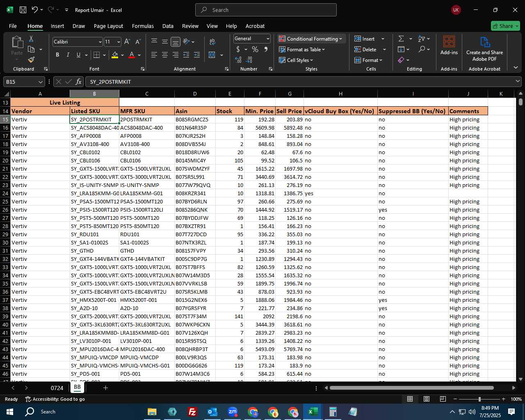Open the Review ribbon tab
The width and height of the screenshot is (525, 420).
(190, 26)
